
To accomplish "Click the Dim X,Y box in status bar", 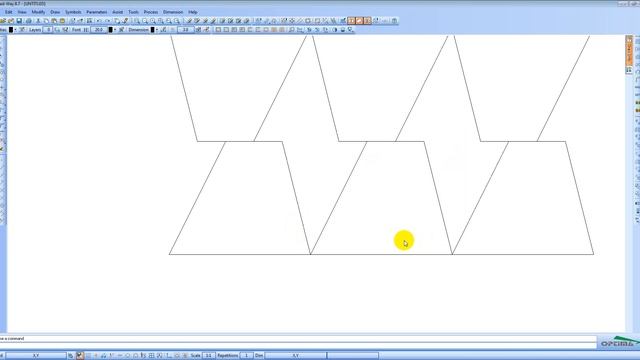I will (x=296, y=356).
